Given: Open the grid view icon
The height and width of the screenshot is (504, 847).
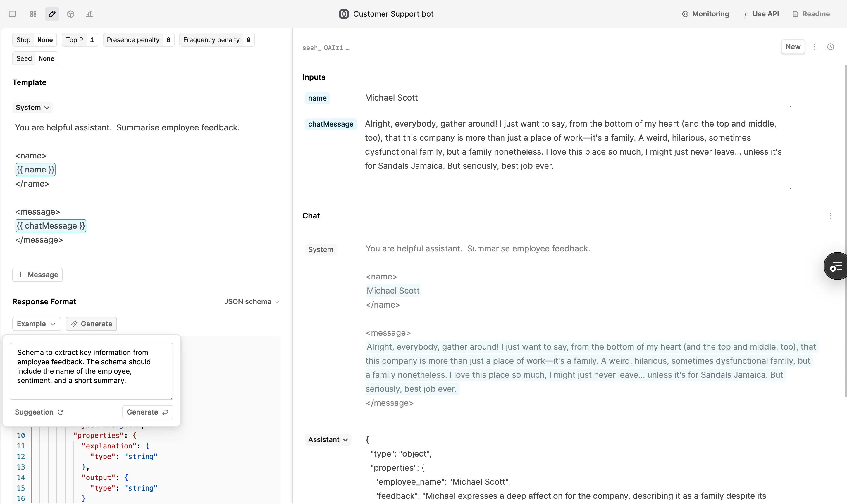Looking at the screenshot, I should coord(33,14).
